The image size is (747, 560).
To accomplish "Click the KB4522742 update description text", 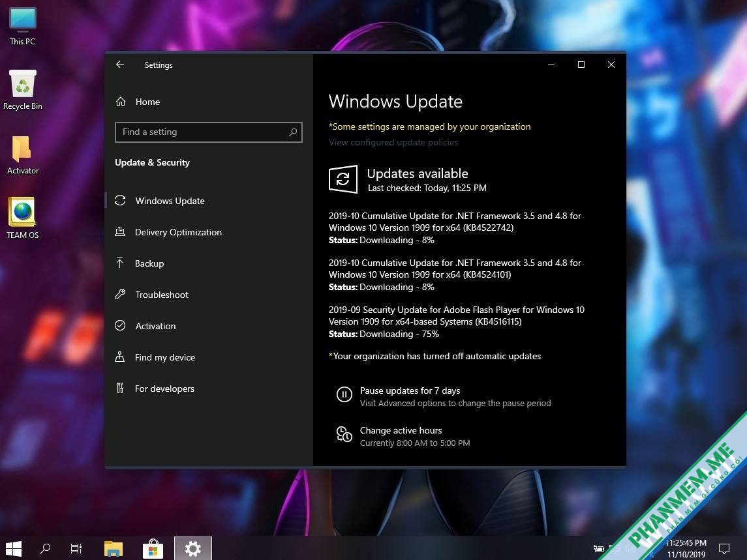I will (x=455, y=222).
